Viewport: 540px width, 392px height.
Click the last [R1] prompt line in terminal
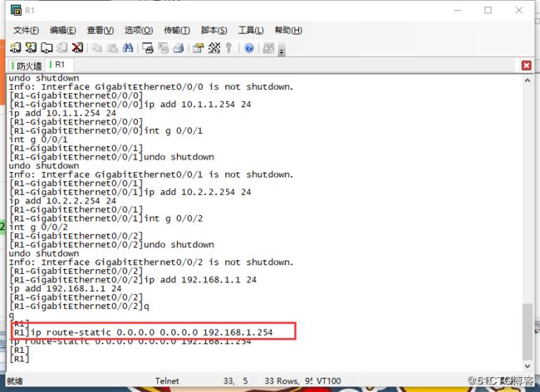coord(19,360)
